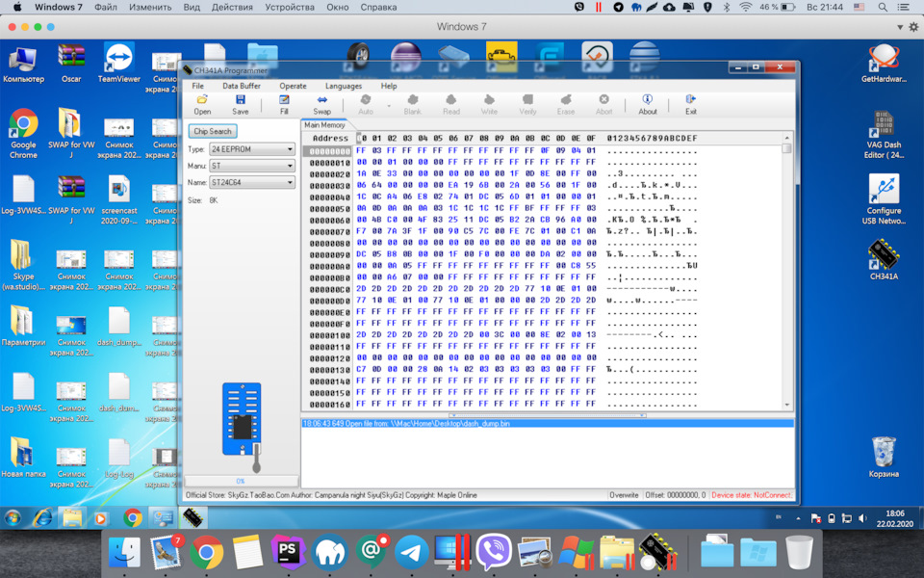The image size is (924, 578).
Task: Click the Write chip toolbar icon
Action: tap(489, 104)
